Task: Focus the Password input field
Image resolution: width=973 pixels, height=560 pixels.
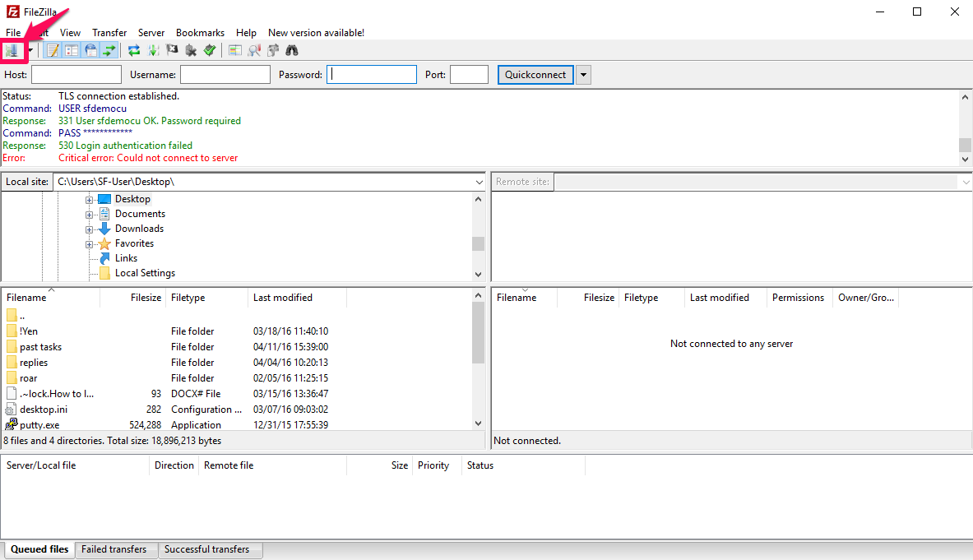Action: pos(372,75)
